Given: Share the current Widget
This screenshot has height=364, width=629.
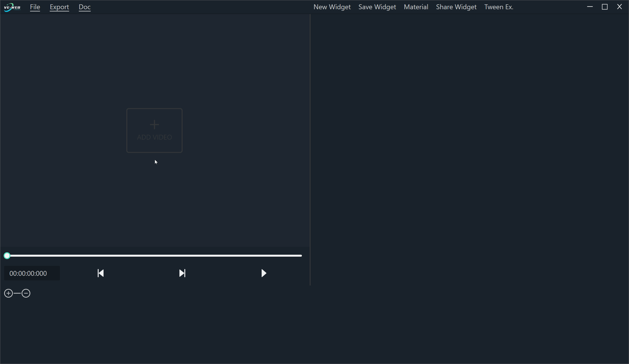Looking at the screenshot, I should (x=456, y=7).
